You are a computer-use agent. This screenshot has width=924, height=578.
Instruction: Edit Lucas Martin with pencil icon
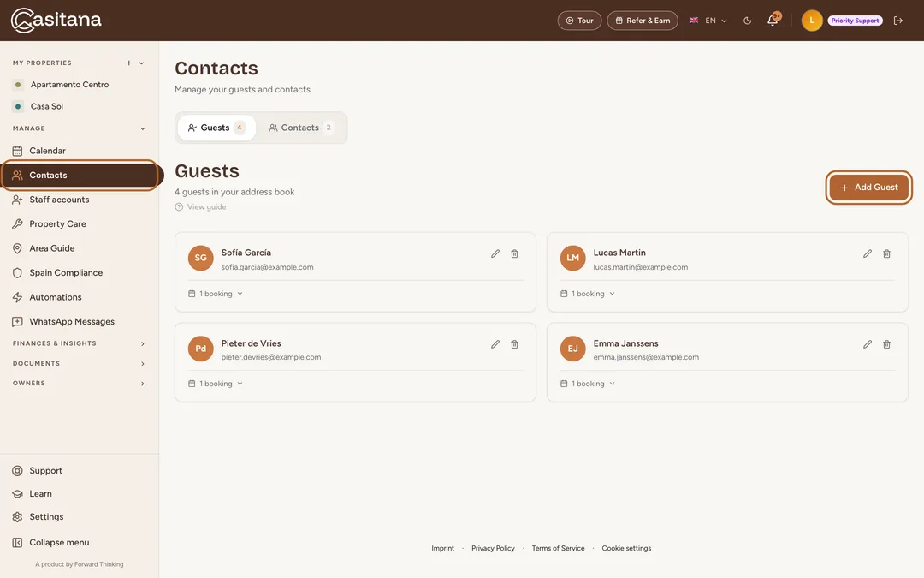tap(868, 253)
